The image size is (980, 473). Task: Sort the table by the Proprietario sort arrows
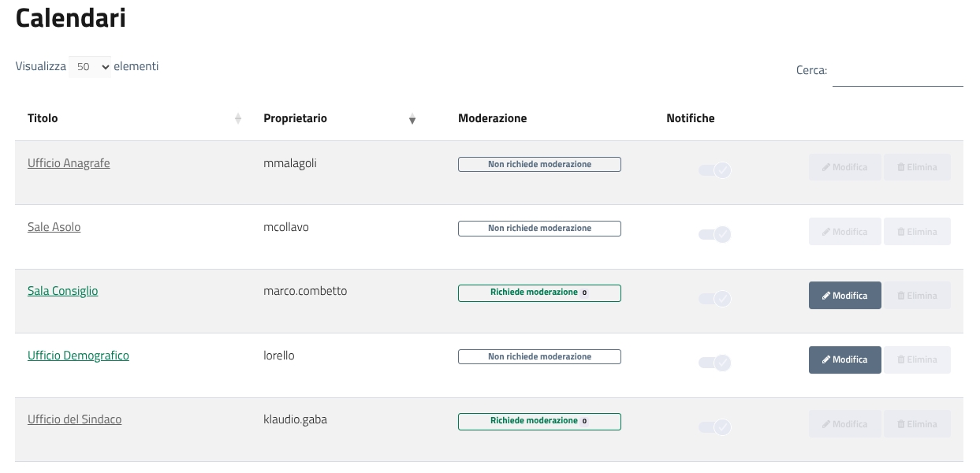[x=412, y=119]
